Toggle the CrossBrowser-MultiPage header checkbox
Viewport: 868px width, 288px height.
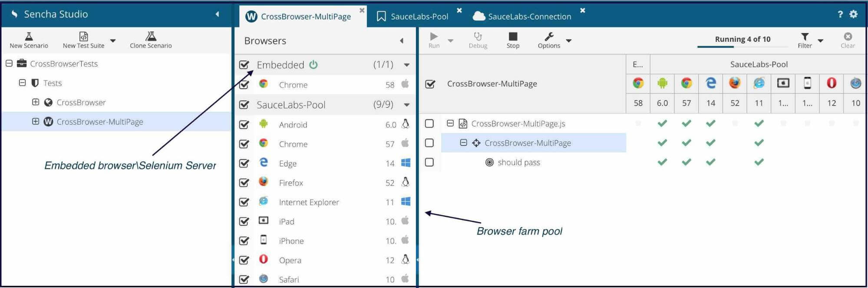tap(430, 84)
